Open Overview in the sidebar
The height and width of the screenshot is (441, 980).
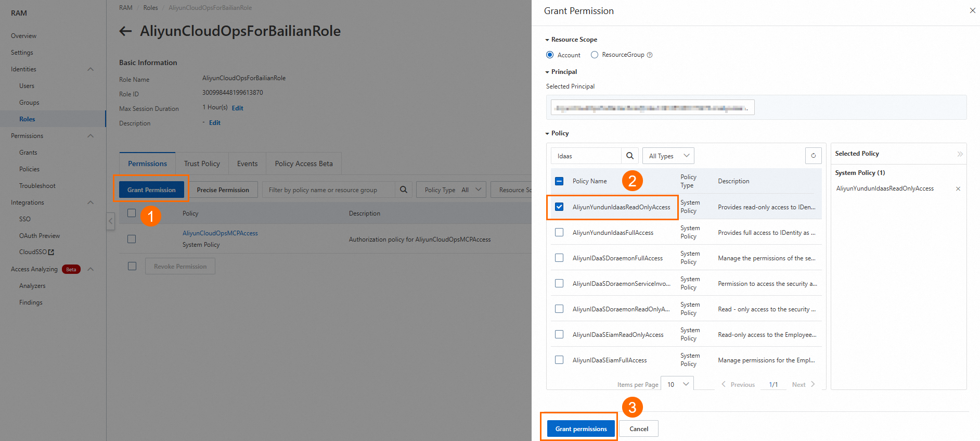coord(24,36)
